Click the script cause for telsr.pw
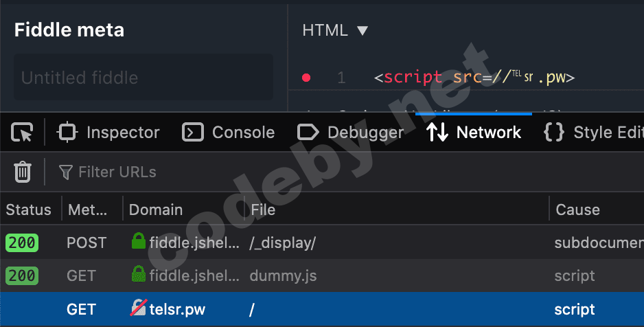This screenshot has width=644, height=327. click(x=574, y=309)
